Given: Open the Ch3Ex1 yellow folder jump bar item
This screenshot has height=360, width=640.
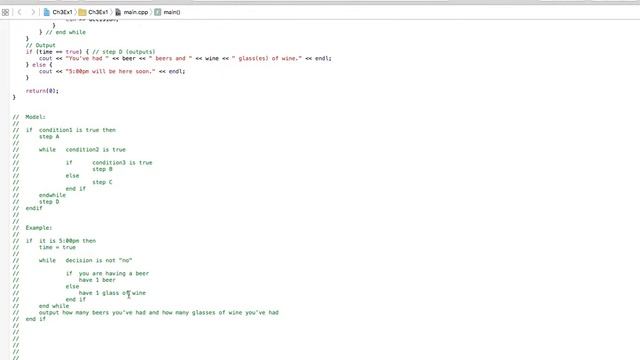Looking at the screenshot, I should (x=93, y=12).
